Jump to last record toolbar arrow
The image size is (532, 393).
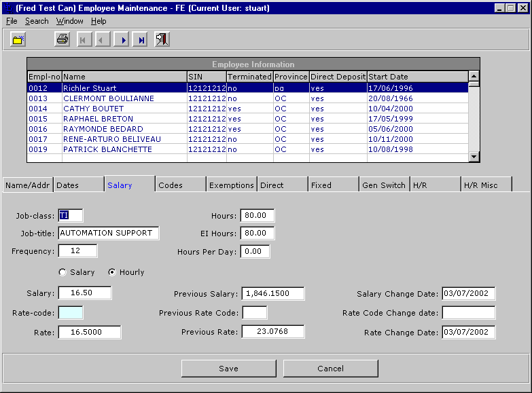tap(141, 39)
